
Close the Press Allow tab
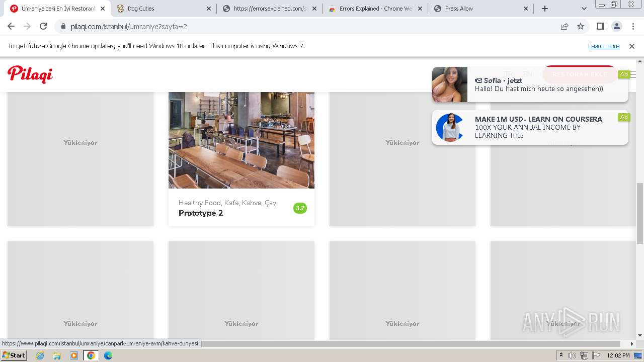526,9
